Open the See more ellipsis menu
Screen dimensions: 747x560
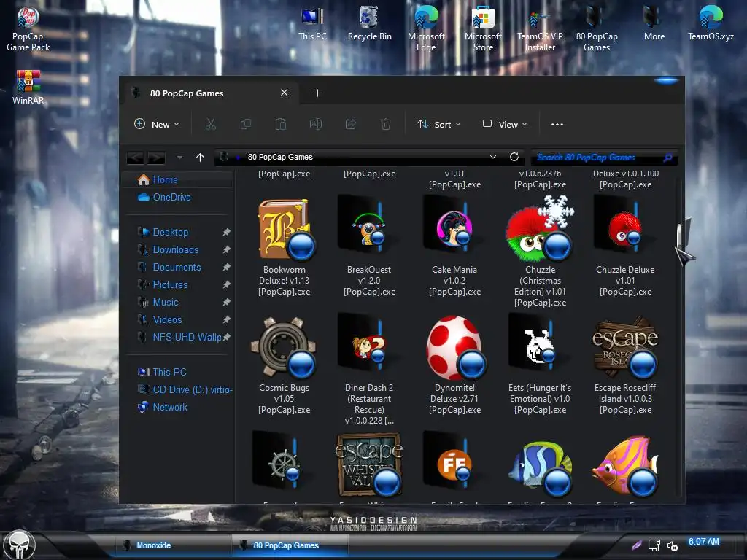click(557, 124)
